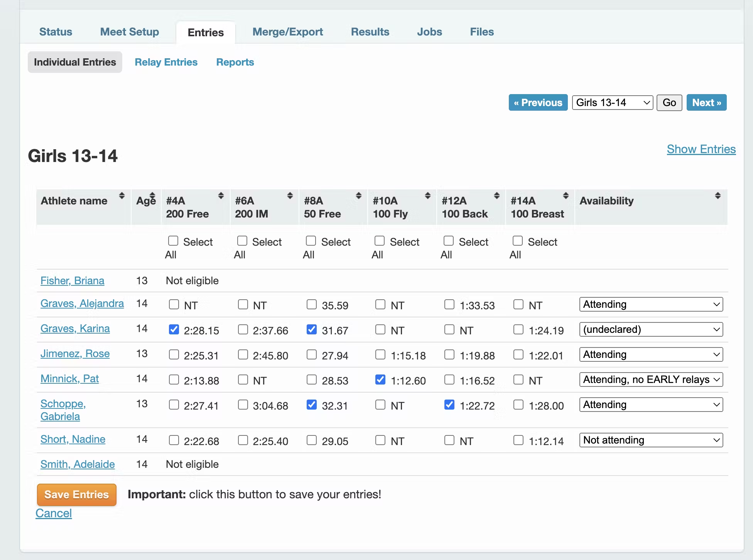This screenshot has height=560, width=753.
Task: Check Nadine Short 100 Breast 1:12.14
Action: pyautogui.click(x=518, y=440)
